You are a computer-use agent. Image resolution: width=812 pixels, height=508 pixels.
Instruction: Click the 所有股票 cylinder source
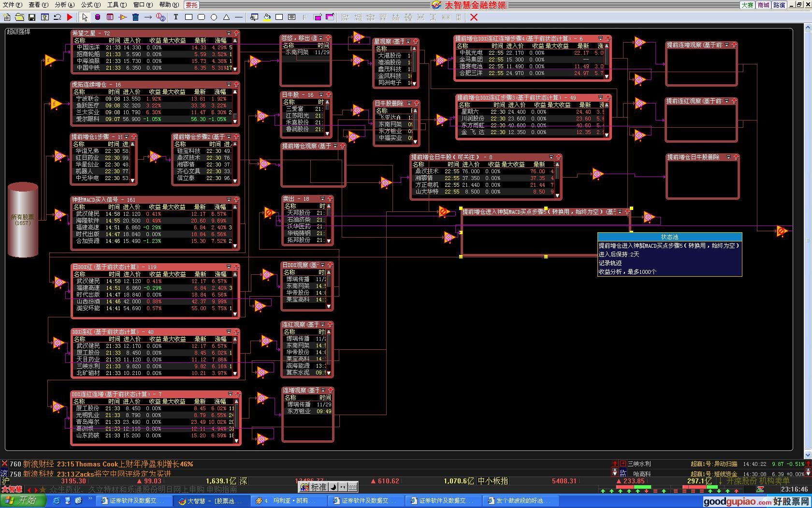(23, 220)
